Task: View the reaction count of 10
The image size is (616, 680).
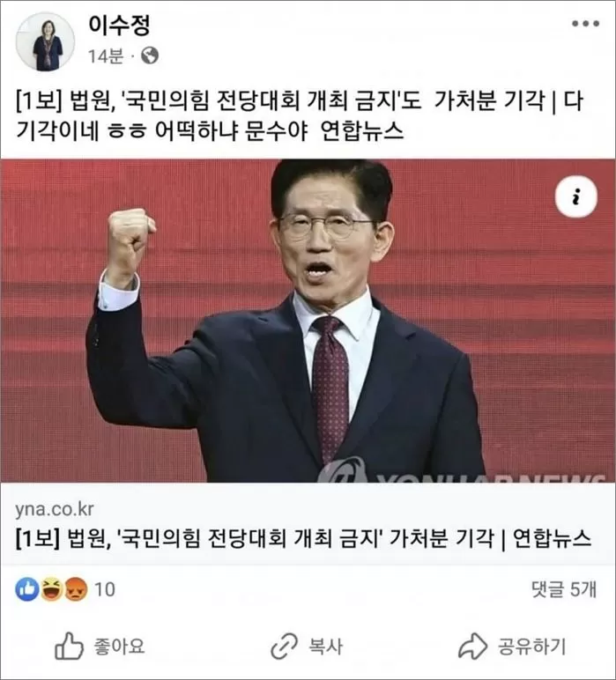Action: coord(105,590)
